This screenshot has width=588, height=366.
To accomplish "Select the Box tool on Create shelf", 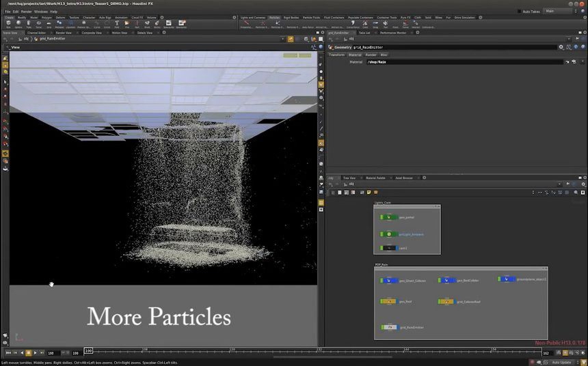I will click(8, 24).
